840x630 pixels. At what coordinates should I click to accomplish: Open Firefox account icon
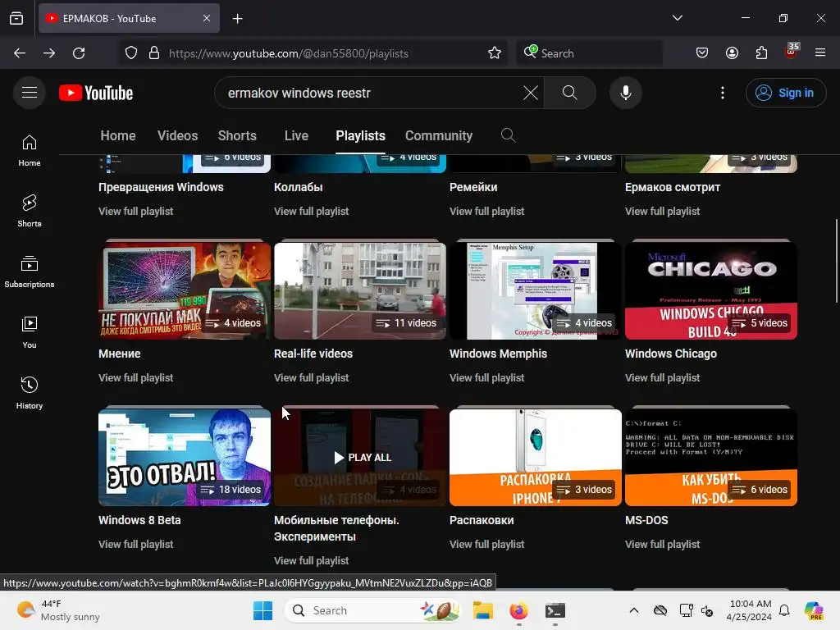pos(733,53)
